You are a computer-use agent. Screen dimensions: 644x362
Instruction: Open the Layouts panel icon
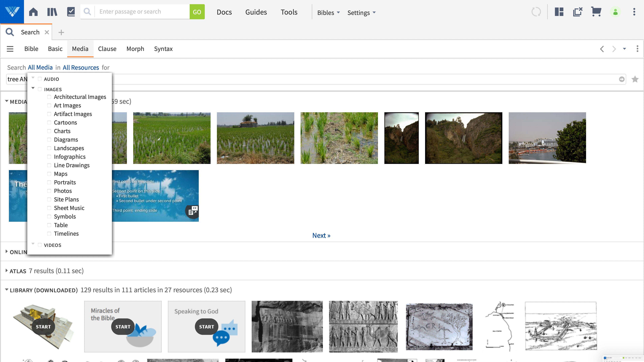tap(559, 12)
